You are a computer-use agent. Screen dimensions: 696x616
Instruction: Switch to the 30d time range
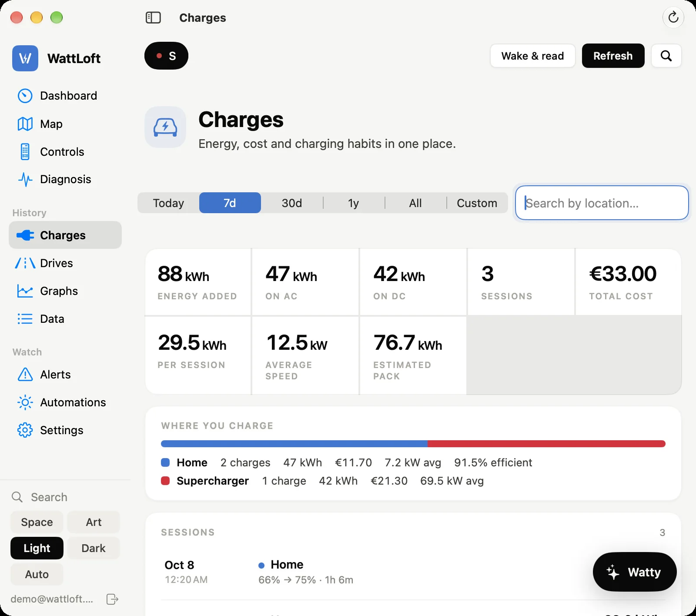coord(292,203)
